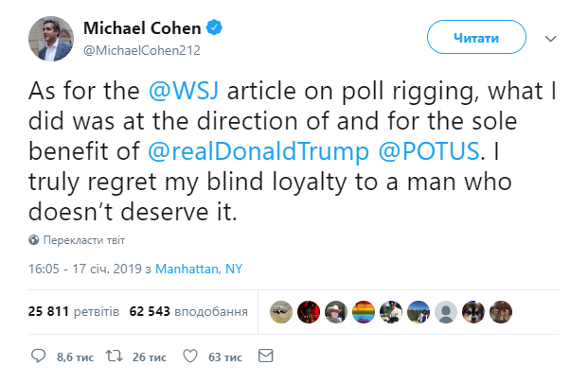Viewport: 588px width, 383px height.
Task: Expand the tweet options chevron
Action: pos(551,38)
